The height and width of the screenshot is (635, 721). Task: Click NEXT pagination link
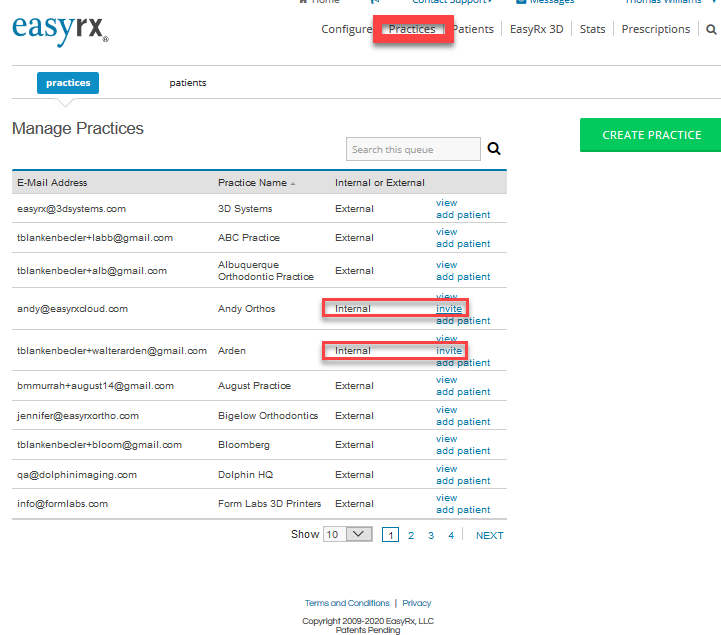pyautogui.click(x=490, y=535)
